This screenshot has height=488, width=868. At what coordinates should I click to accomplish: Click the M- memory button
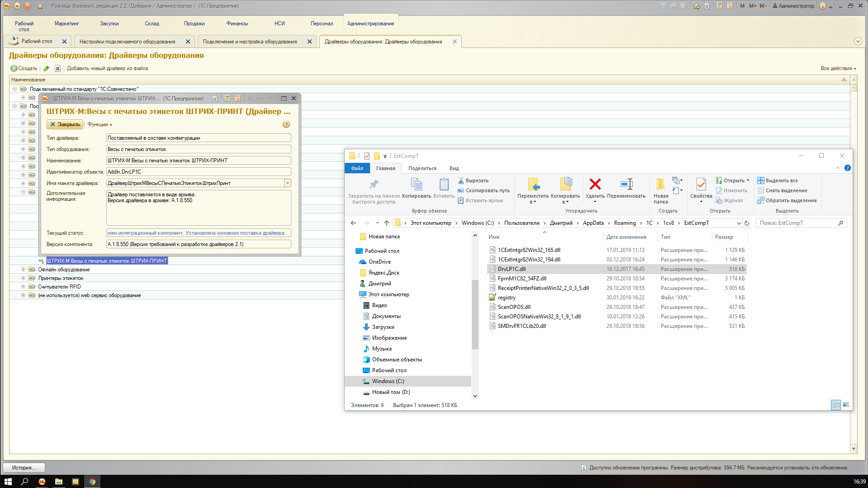tap(763, 6)
